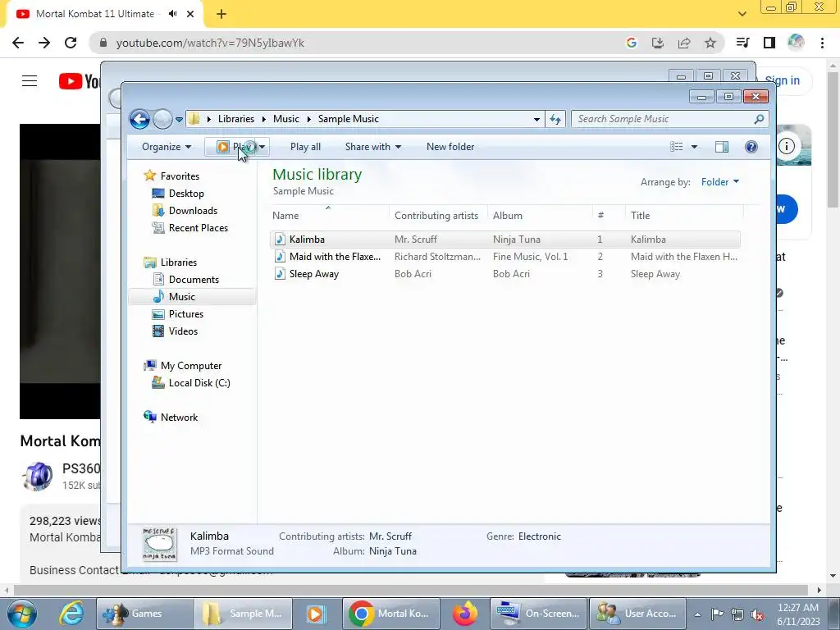Select Downloads in the navigation pane

point(193,211)
